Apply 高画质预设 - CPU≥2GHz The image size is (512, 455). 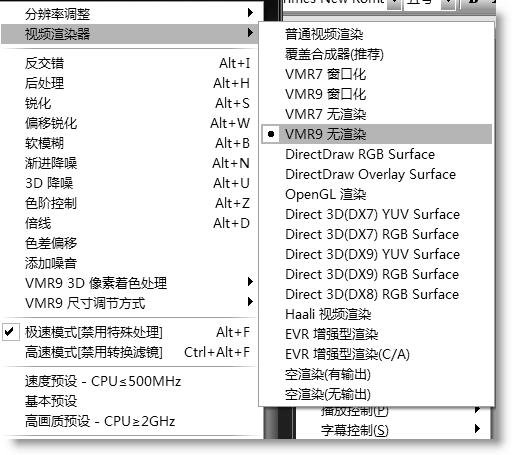click(130, 421)
